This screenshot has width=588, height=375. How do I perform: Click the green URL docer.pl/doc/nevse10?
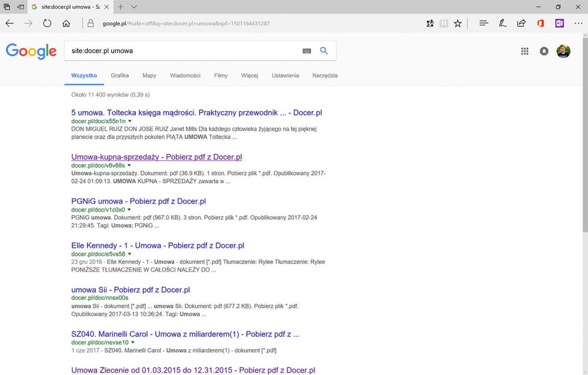click(x=100, y=343)
